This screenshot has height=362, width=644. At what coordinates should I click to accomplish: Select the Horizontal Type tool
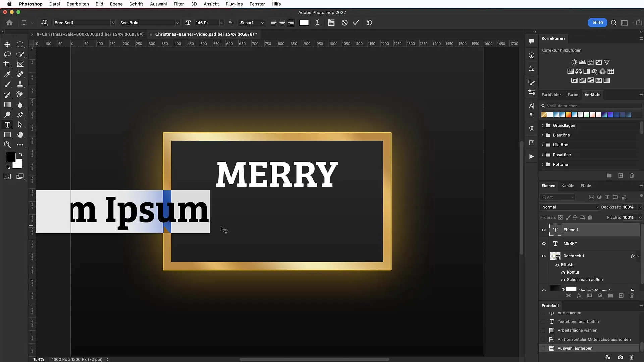7,125
